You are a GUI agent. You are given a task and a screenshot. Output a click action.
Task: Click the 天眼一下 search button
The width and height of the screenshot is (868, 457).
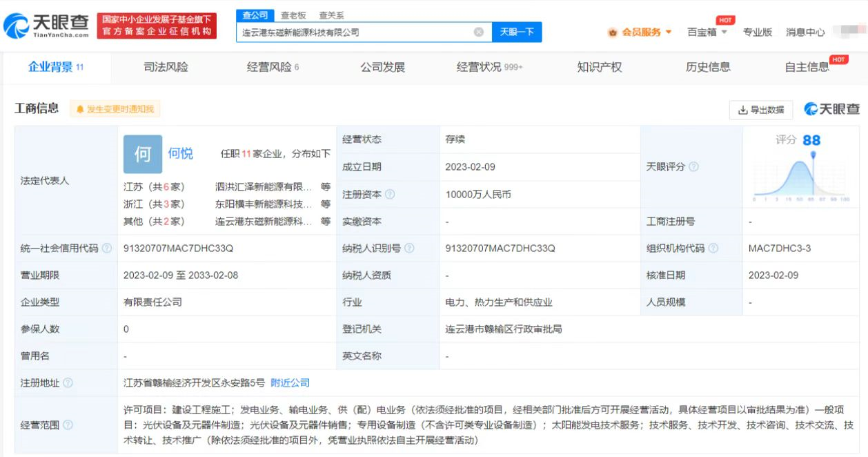coord(517,32)
